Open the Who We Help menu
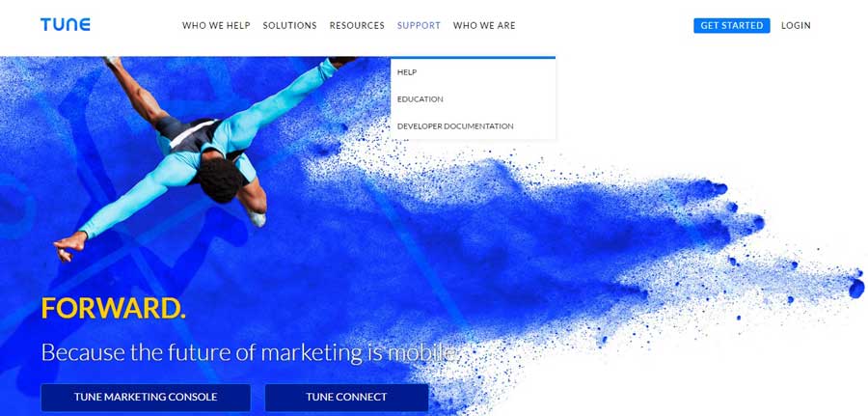This screenshot has height=416, width=868. (x=216, y=25)
